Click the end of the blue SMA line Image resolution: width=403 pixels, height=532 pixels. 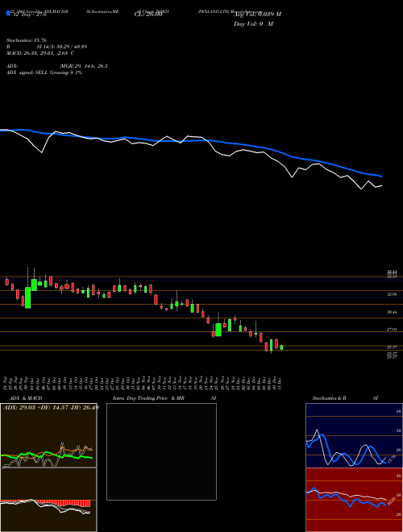[382, 177]
